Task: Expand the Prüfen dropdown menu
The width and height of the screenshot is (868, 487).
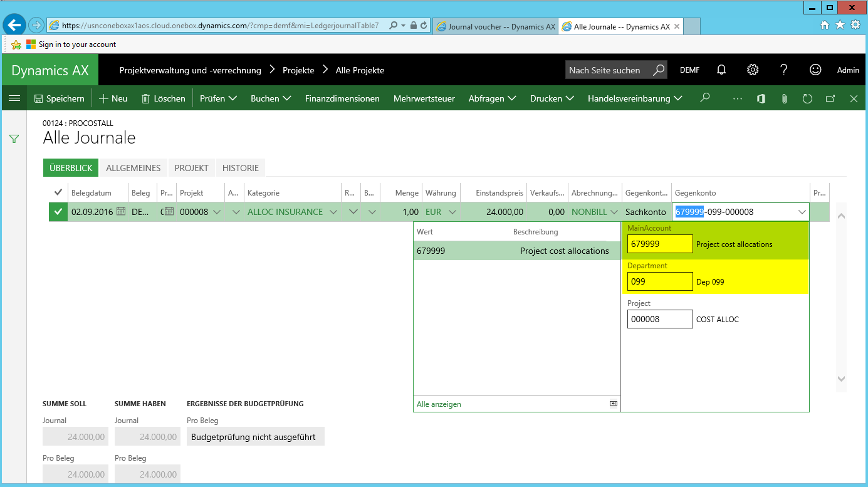Action: 218,98
